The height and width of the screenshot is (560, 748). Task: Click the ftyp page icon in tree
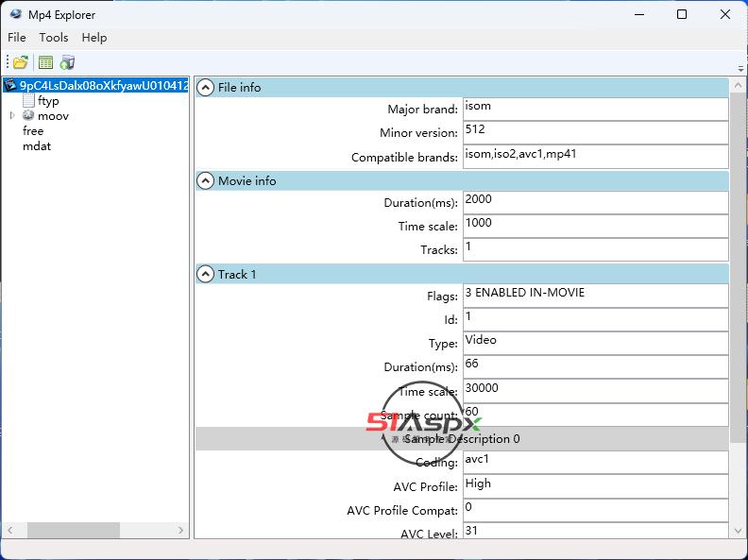click(x=28, y=100)
